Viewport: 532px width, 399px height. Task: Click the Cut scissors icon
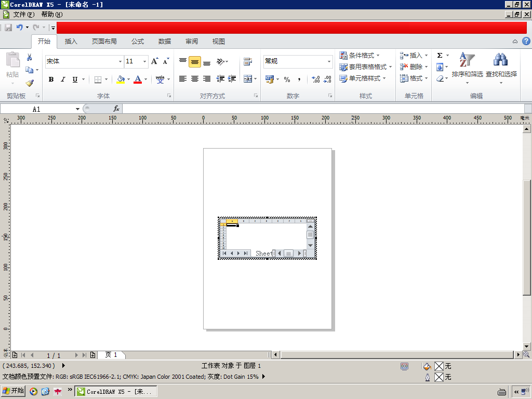click(30, 57)
